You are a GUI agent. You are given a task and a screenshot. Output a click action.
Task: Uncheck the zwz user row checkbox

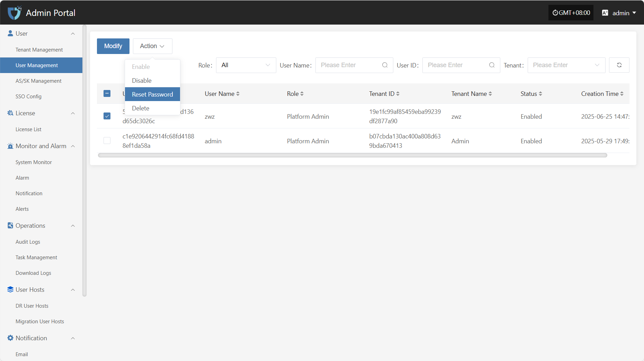coord(107,116)
